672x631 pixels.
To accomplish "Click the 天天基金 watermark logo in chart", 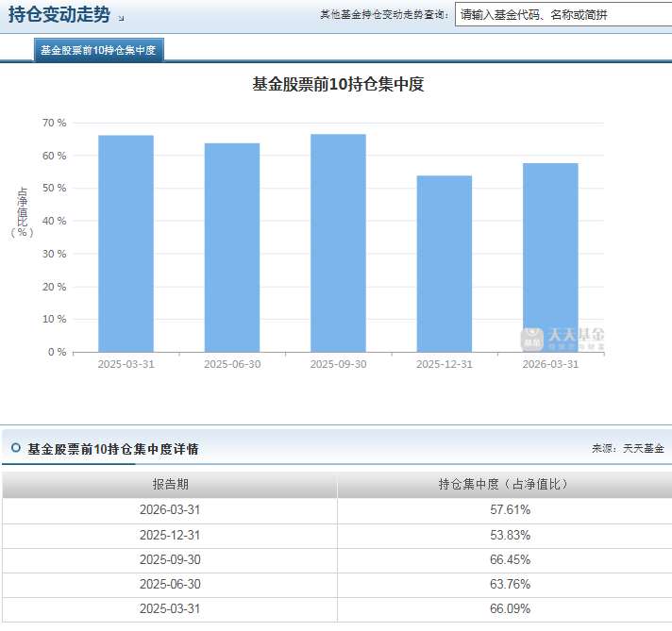I will [563, 340].
